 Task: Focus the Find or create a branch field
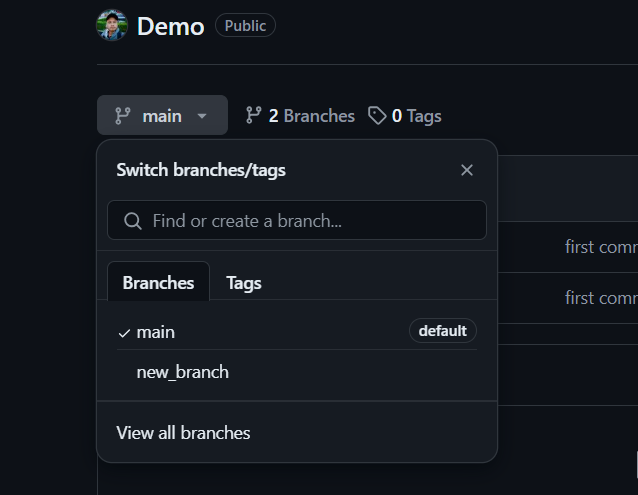coord(310,221)
